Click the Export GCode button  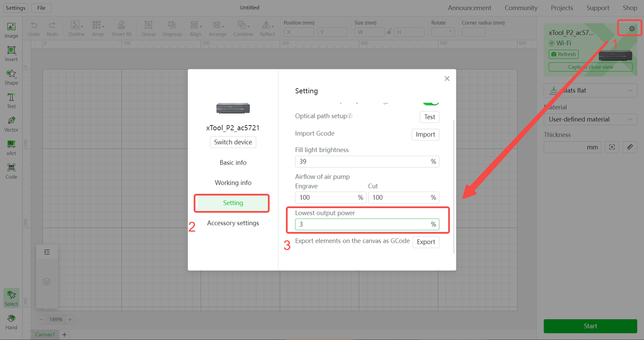pyautogui.click(x=426, y=242)
